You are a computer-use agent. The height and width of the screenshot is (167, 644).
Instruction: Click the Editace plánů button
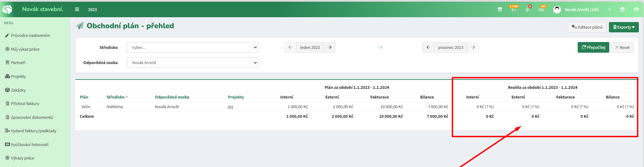(x=587, y=27)
